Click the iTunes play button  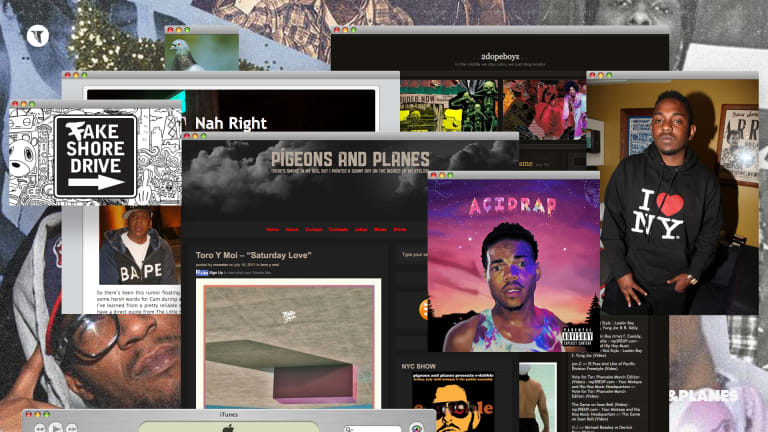tap(55, 428)
